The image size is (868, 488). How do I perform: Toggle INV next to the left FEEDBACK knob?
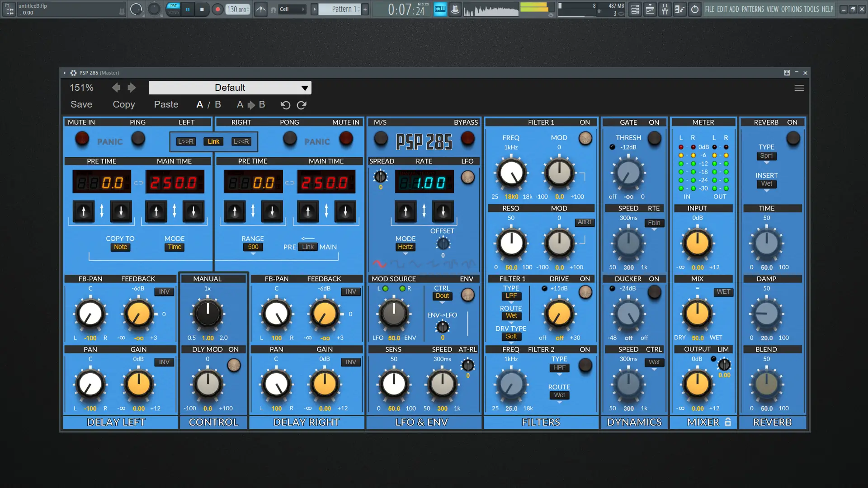click(164, 292)
